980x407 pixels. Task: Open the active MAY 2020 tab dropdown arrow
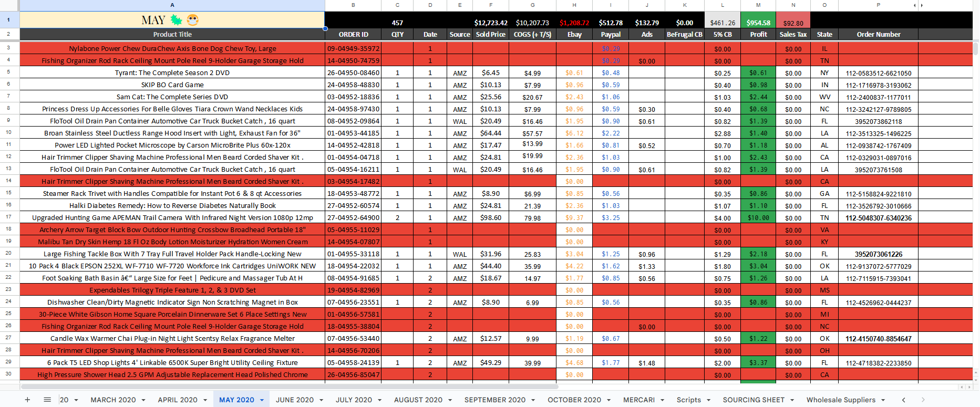coord(262,400)
